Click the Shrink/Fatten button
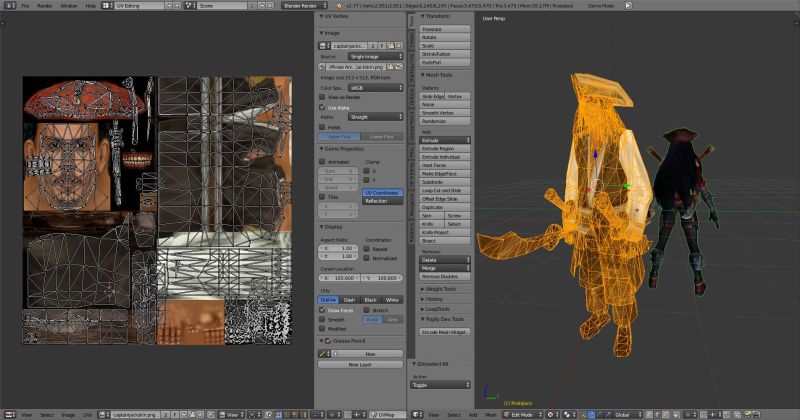 [x=444, y=54]
